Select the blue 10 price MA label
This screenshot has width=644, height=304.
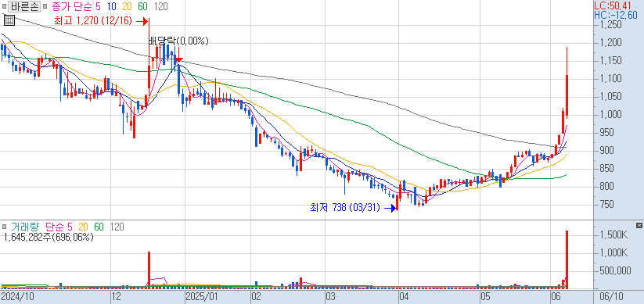(111, 6)
